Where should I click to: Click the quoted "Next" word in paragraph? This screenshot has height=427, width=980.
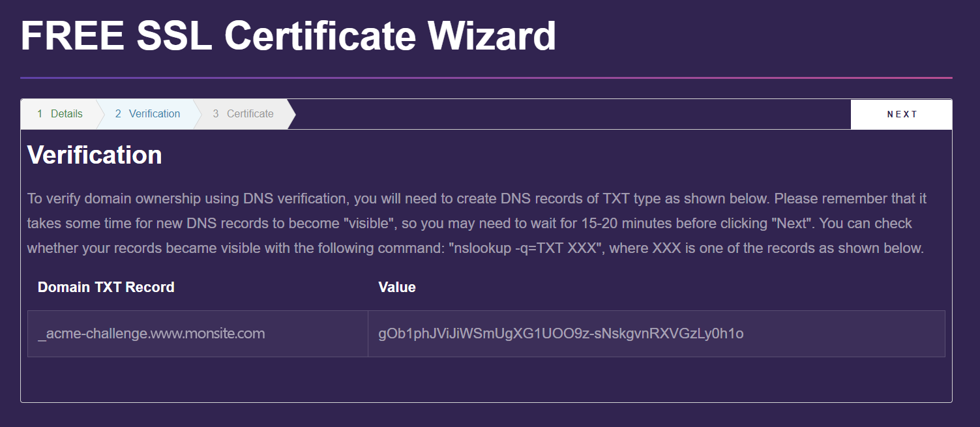point(792,223)
